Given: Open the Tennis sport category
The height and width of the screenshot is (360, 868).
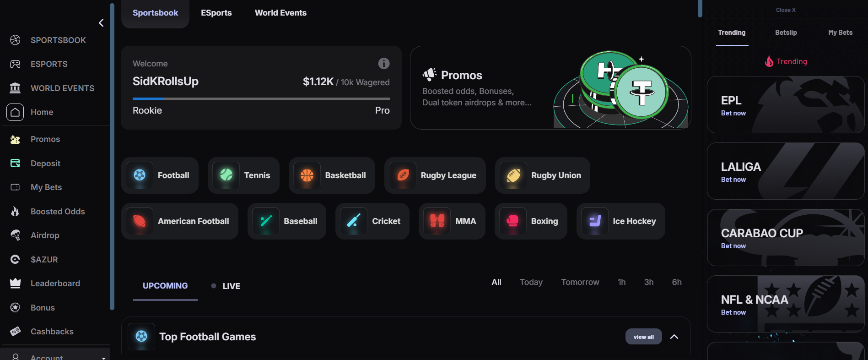Looking at the screenshot, I should click(225, 175).
